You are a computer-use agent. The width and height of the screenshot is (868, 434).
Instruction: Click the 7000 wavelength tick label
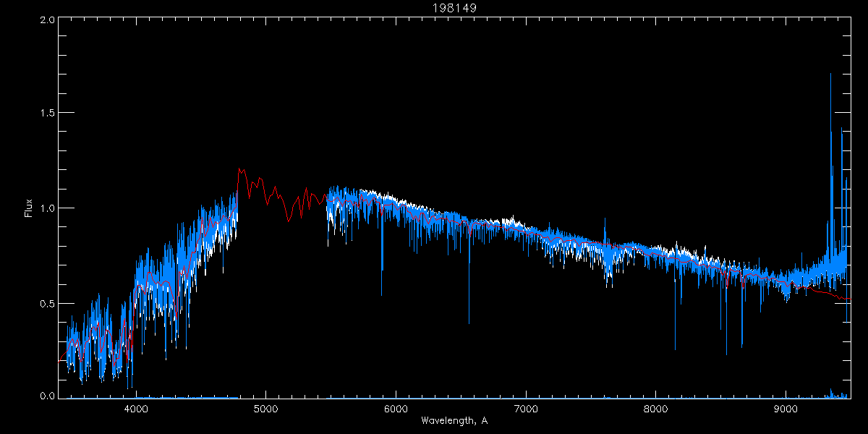point(526,408)
